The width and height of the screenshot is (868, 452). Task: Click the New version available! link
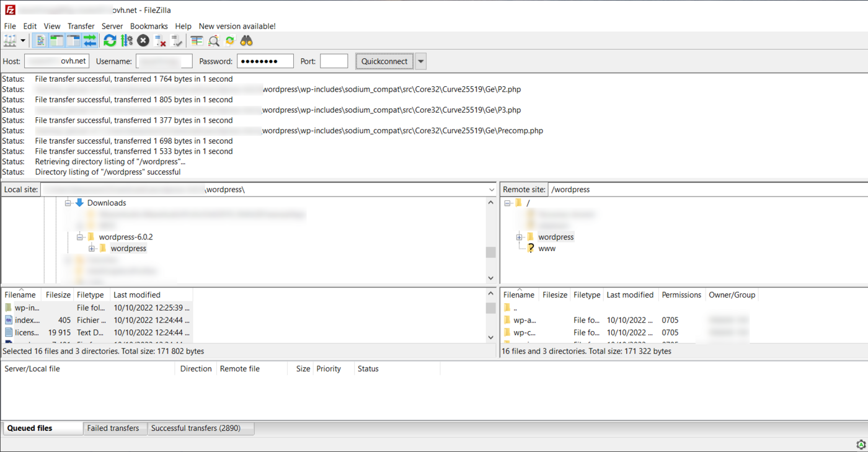click(237, 26)
